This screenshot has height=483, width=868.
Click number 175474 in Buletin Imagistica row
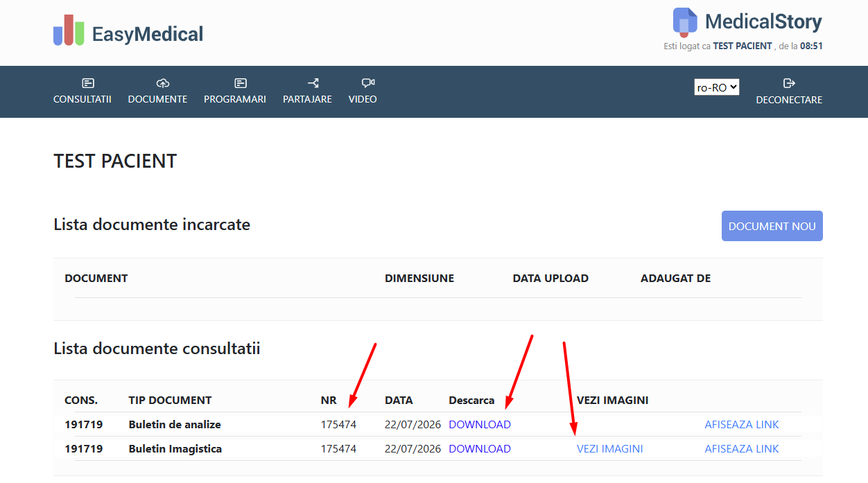(x=338, y=449)
